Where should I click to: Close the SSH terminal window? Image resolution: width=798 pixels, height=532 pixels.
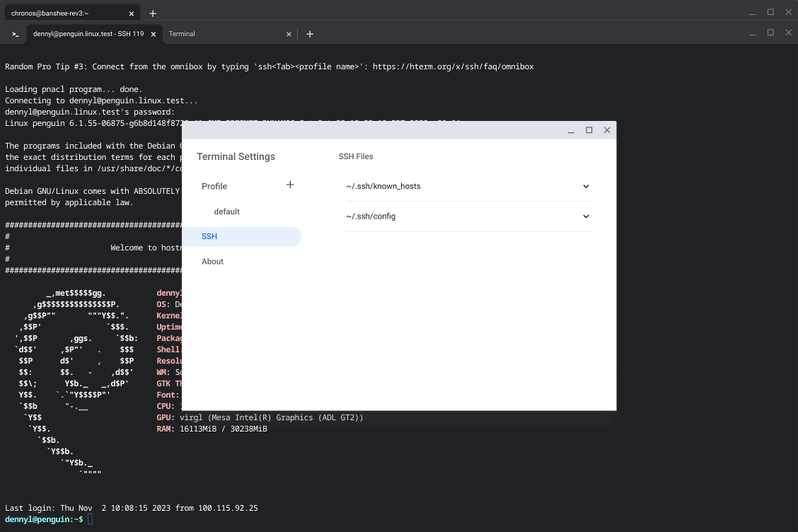pyautogui.click(x=788, y=33)
